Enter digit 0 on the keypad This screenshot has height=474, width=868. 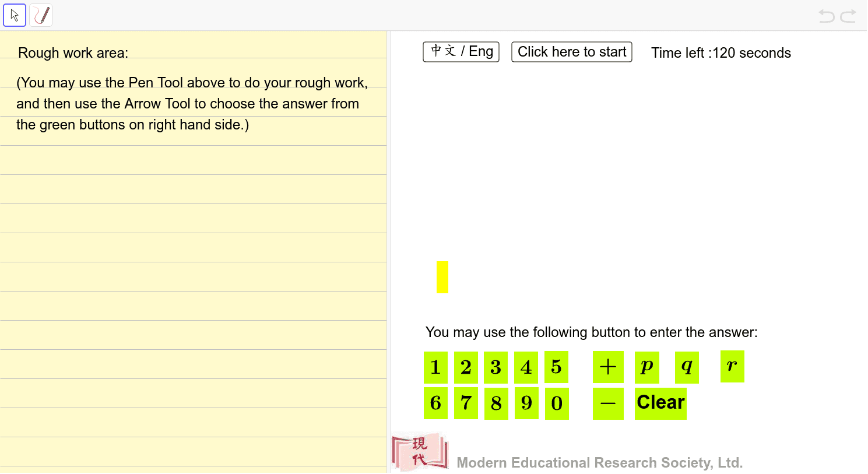click(557, 403)
